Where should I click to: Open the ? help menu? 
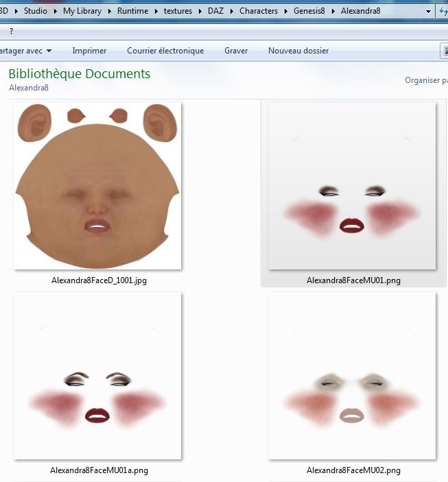[x=12, y=31]
